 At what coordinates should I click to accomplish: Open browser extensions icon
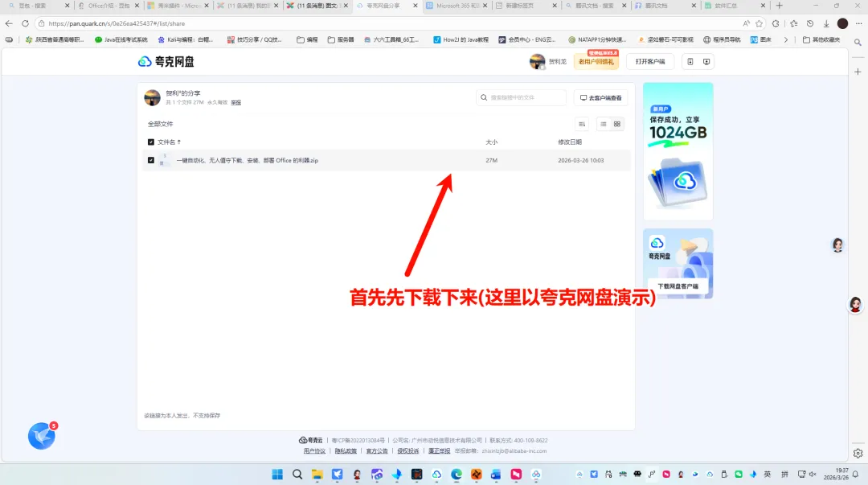[776, 23]
